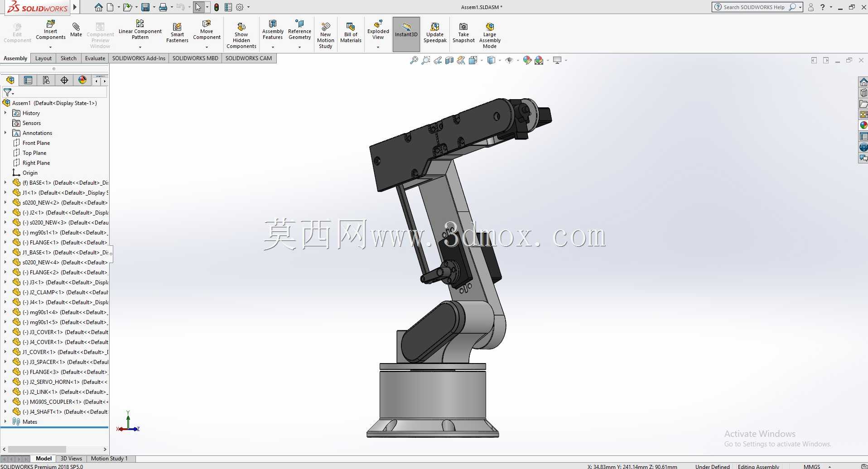
Task: Click the Zoom to Area icon
Action: [x=425, y=60]
